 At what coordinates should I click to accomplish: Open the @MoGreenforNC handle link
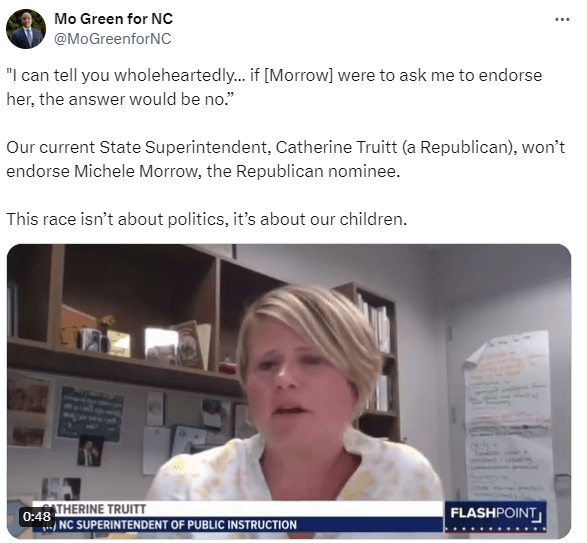click(113, 39)
